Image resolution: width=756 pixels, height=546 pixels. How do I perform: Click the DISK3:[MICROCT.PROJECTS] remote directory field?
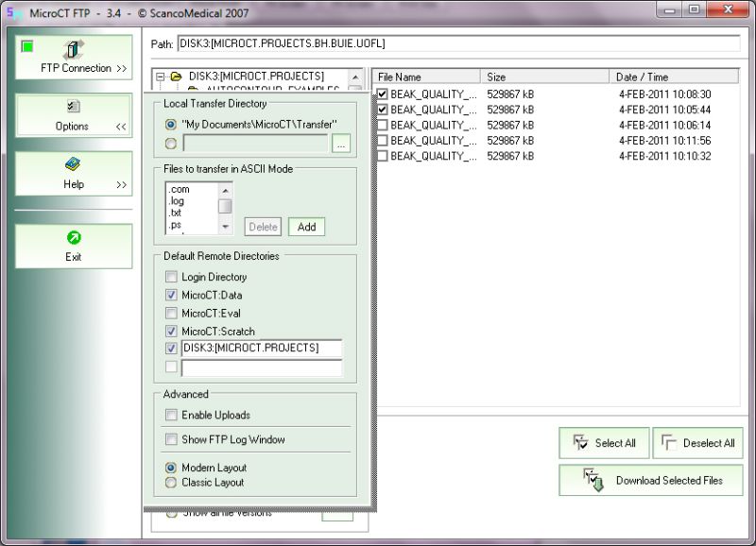pyautogui.click(x=262, y=348)
